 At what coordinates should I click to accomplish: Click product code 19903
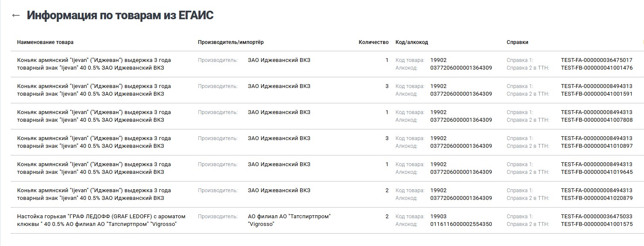(438, 217)
